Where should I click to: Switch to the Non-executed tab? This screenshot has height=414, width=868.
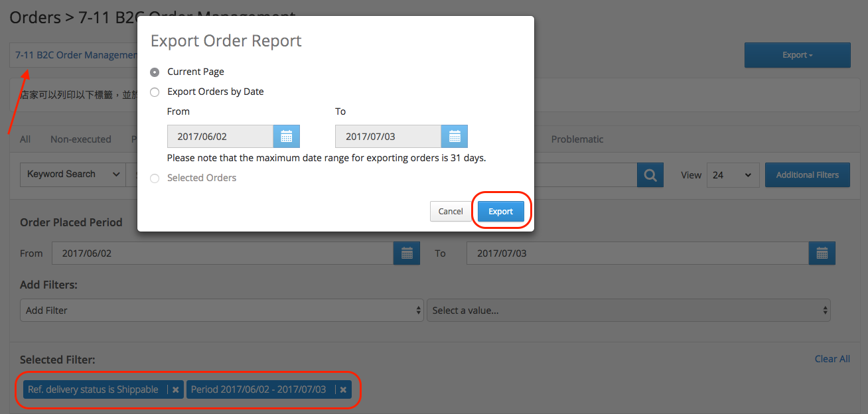click(x=80, y=139)
